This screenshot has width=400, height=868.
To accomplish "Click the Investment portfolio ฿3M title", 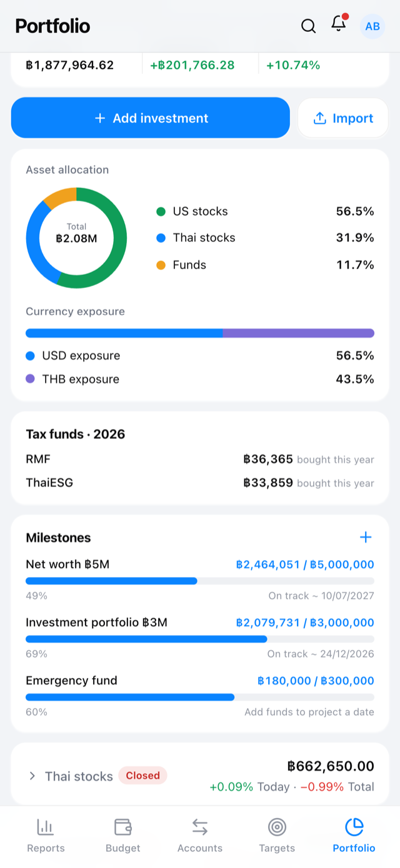I will click(96, 623).
